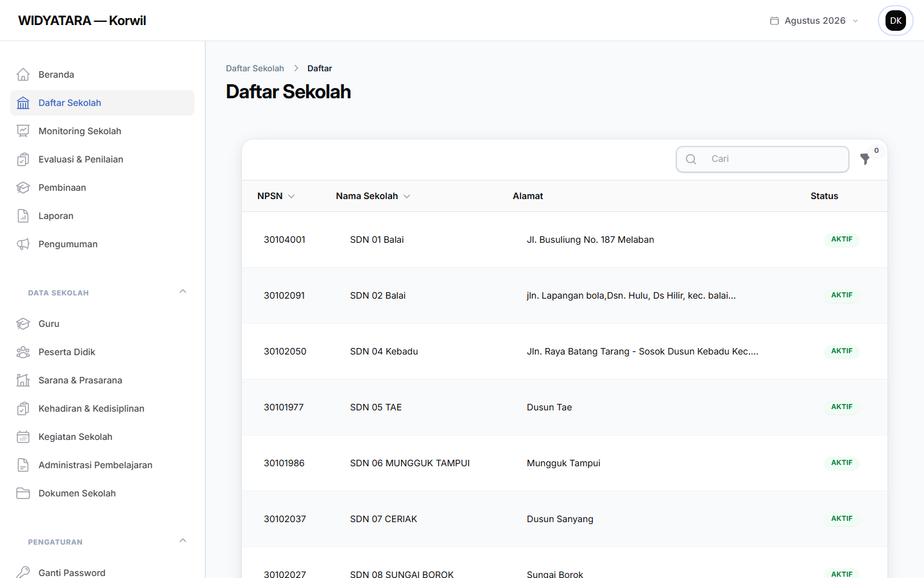
Task: Click the WIDYATARA — Korwil logo
Action: coord(82,21)
